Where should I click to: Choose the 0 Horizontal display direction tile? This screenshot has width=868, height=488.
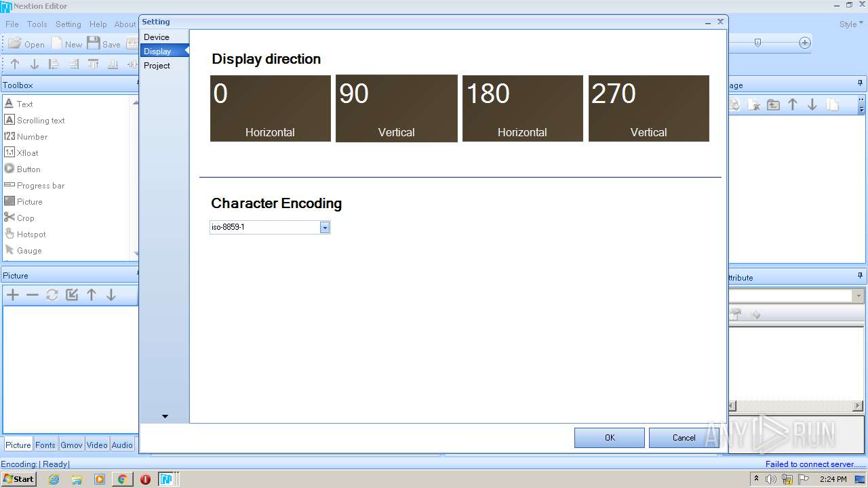tap(271, 108)
